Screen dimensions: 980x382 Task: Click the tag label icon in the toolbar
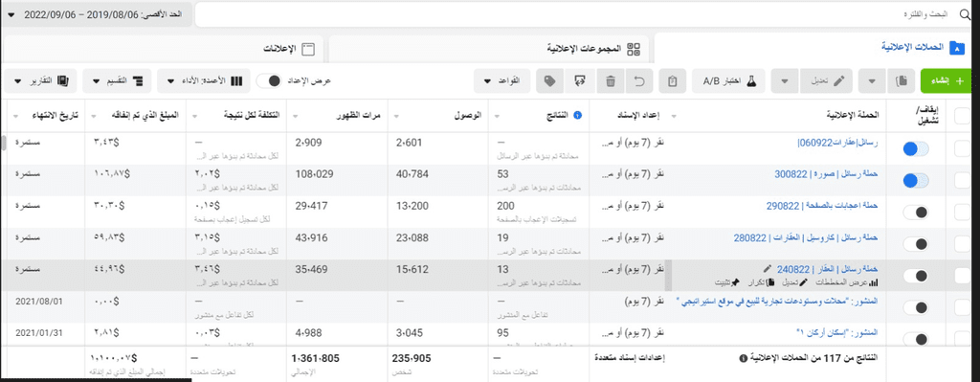(550, 80)
